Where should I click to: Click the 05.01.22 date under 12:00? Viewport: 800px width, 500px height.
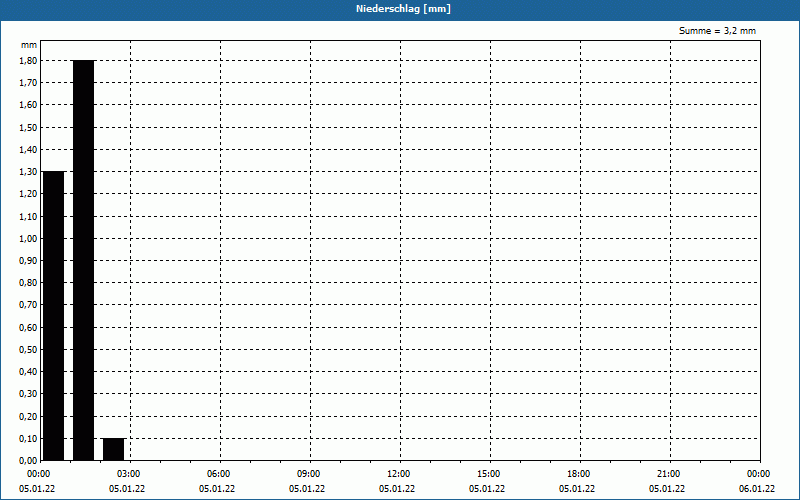(397, 489)
